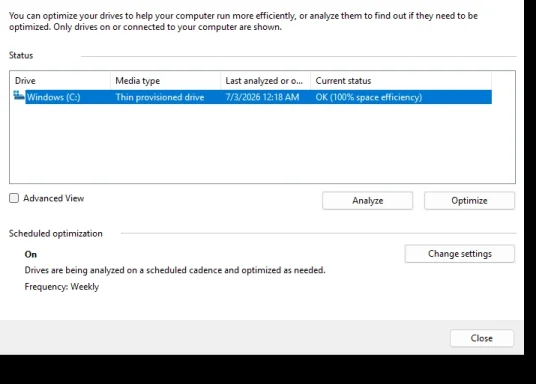Click the Analyze button
The width and height of the screenshot is (536, 384).
(x=367, y=201)
